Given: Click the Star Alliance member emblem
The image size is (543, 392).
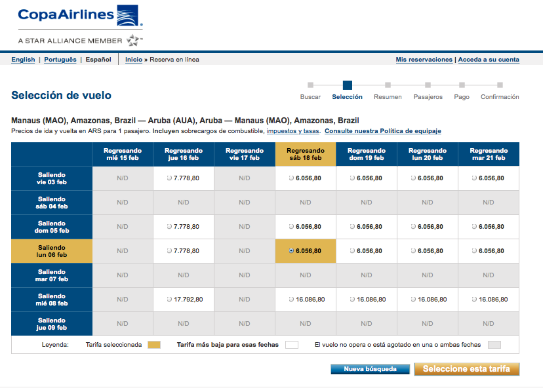Looking at the screenshot, I should (x=134, y=40).
